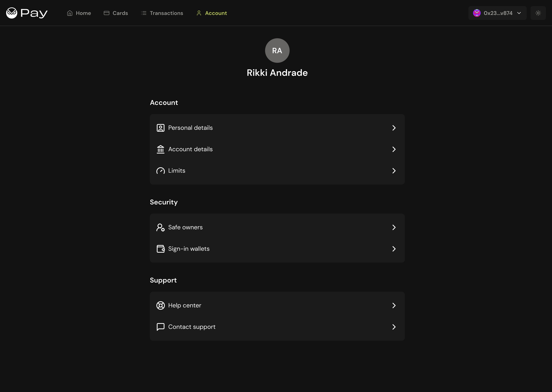This screenshot has width=552, height=392.
Task: Click the Limits gauge icon
Action: tap(160, 171)
